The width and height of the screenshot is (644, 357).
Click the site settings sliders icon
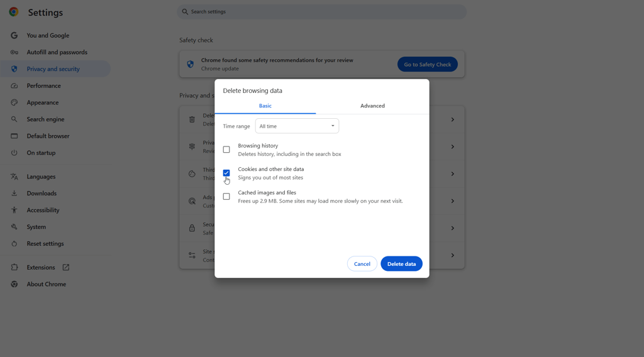point(192,255)
